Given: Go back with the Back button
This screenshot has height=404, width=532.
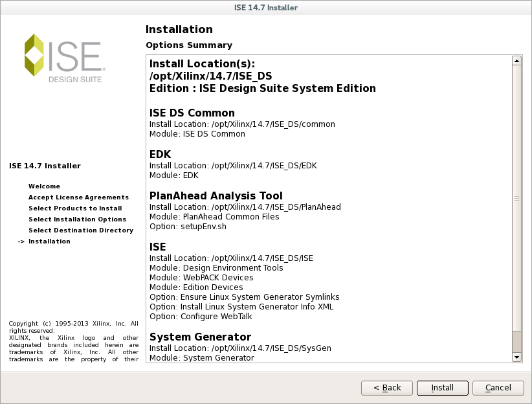Looking at the screenshot, I should pyautogui.click(x=387, y=388).
